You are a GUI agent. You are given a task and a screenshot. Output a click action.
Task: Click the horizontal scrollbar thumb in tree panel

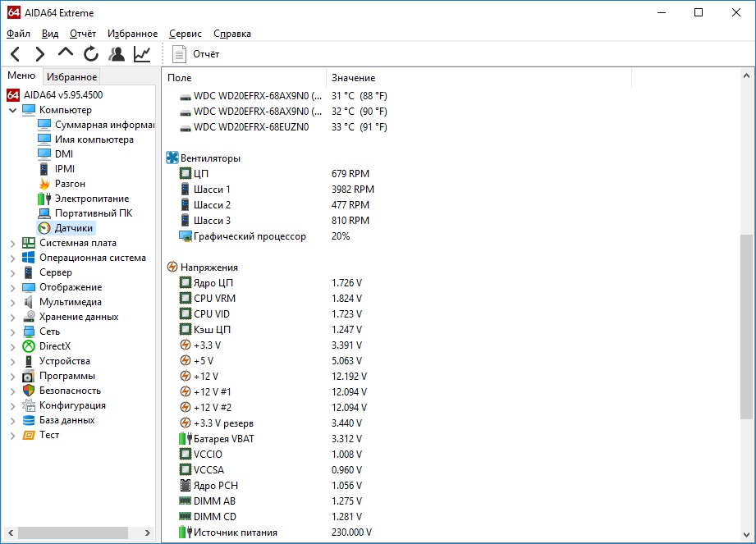click(73, 533)
